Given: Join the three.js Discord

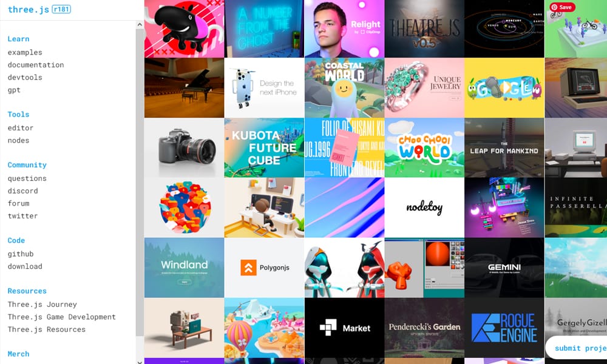Looking at the screenshot, I should [x=22, y=190].
